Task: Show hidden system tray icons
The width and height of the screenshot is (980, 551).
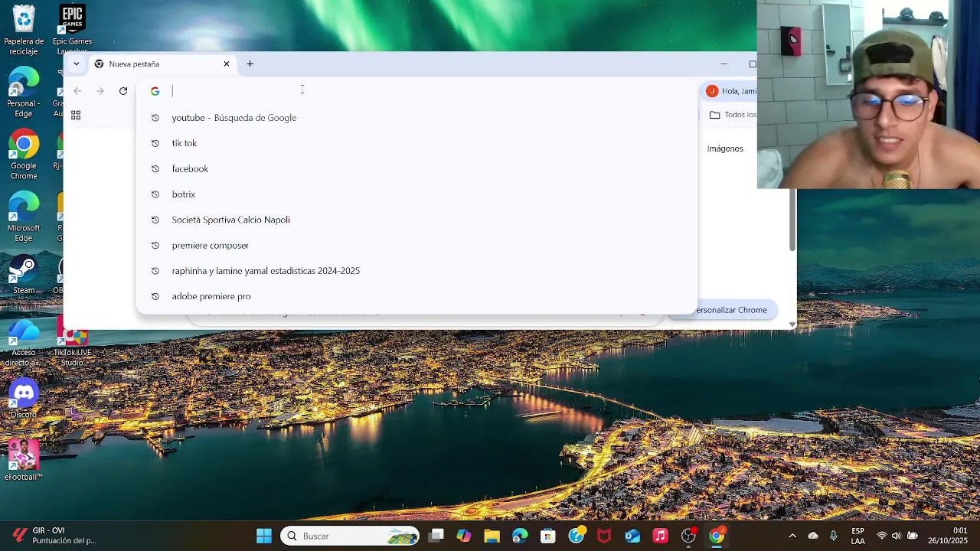Action: tap(792, 536)
